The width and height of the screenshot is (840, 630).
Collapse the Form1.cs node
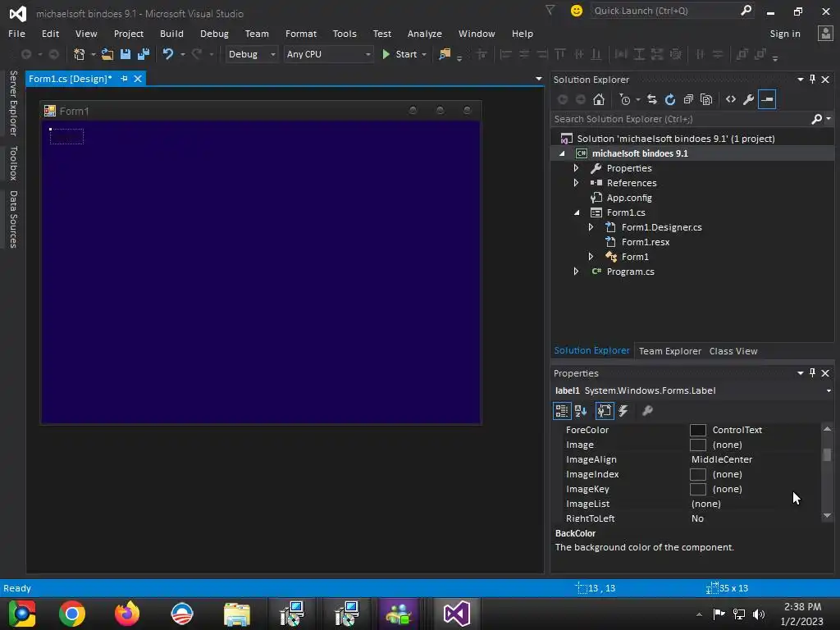pyautogui.click(x=577, y=212)
